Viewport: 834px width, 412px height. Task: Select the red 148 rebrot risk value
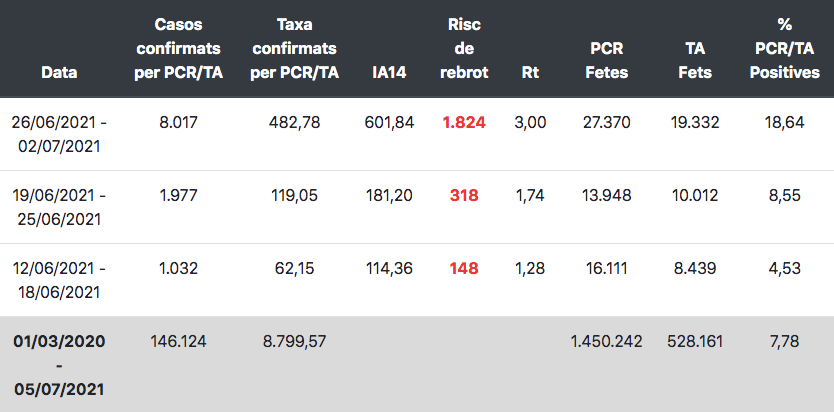point(464,268)
